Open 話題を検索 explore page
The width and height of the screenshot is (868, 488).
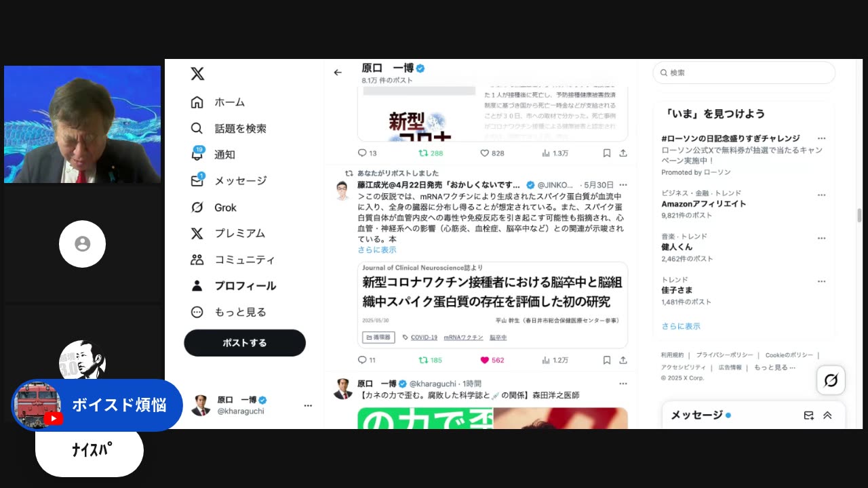pyautogui.click(x=229, y=128)
